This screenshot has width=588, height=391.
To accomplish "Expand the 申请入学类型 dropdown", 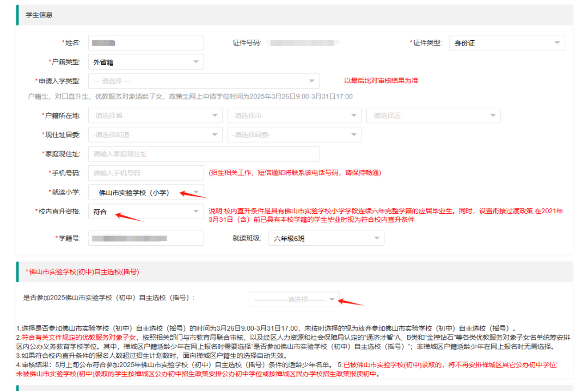I will (204, 81).
